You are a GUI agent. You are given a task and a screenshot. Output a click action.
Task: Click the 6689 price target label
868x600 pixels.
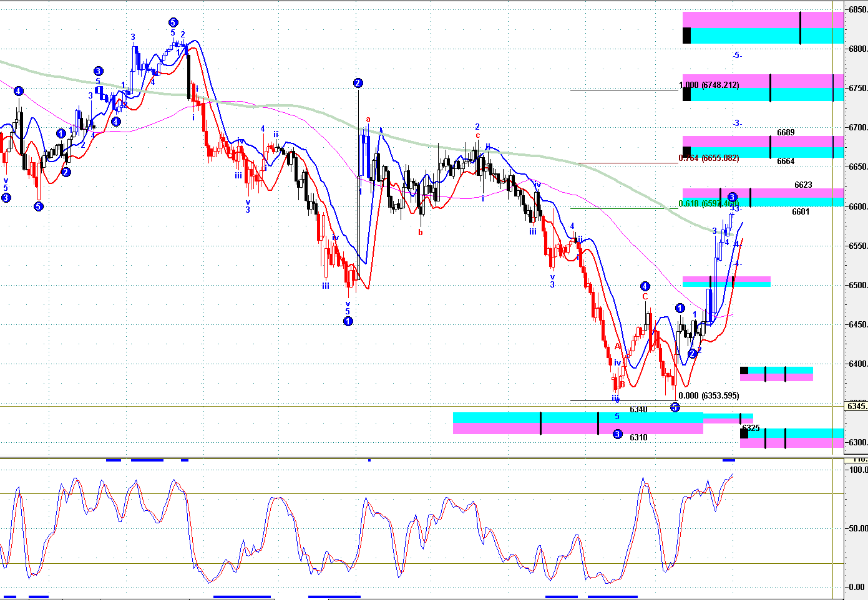(x=786, y=132)
